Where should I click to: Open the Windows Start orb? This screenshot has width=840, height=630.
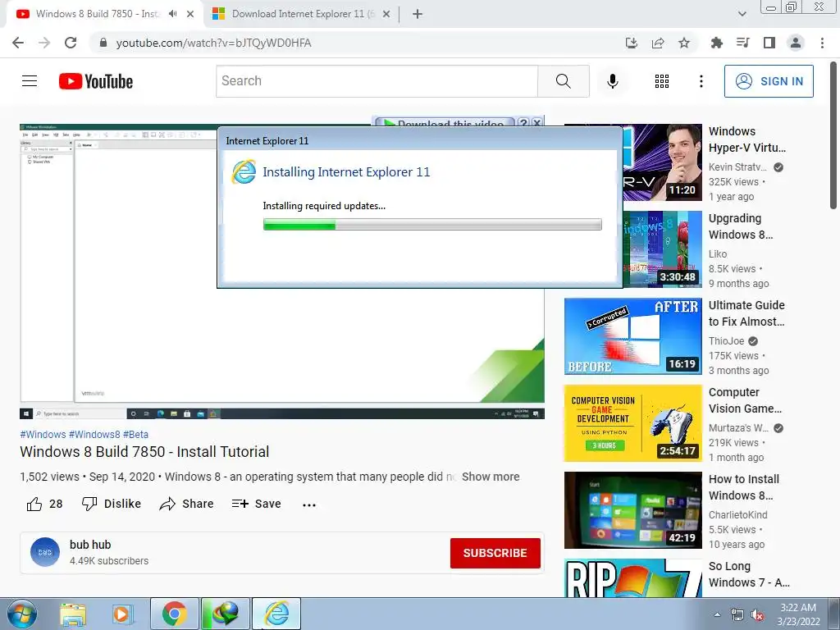click(x=21, y=614)
